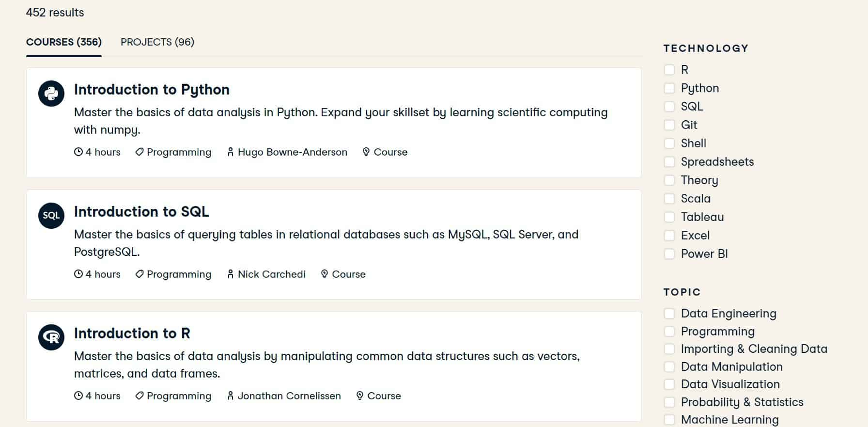Click the tag icon beside Programming in SQL card
This screenshot has width=868, height=427.
click(139, 274)
